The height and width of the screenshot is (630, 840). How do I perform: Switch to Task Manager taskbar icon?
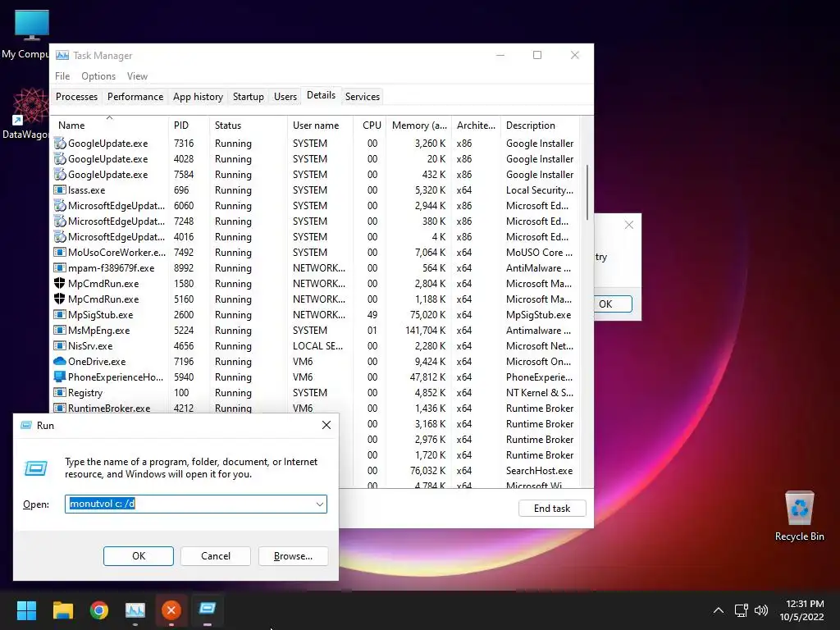135,610
